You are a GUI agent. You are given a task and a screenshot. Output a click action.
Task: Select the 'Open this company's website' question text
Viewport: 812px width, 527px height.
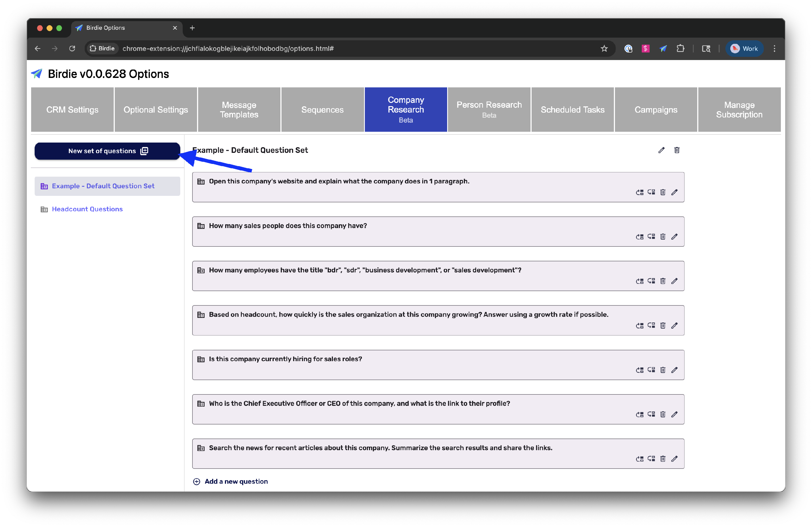339,181
